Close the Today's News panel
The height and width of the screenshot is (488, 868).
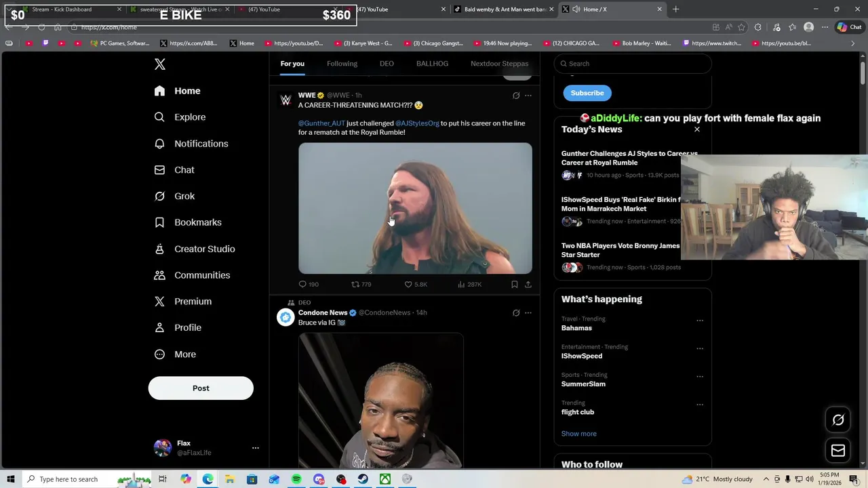click(x=696, y=129)
